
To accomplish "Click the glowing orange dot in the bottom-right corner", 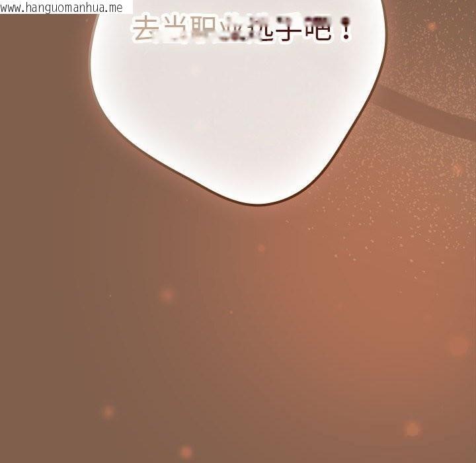I will click(x=412, y=429).
